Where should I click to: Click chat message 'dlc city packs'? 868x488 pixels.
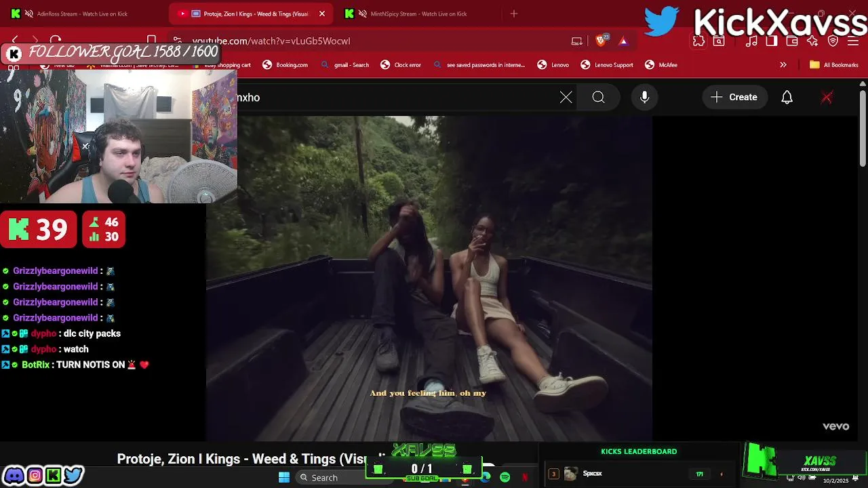point(92,333)
